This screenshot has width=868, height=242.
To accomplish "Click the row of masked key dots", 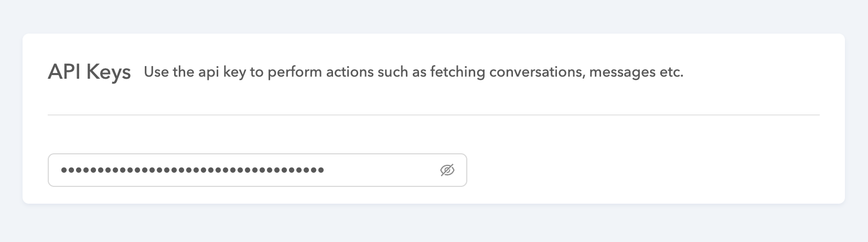I will (192, 170).
